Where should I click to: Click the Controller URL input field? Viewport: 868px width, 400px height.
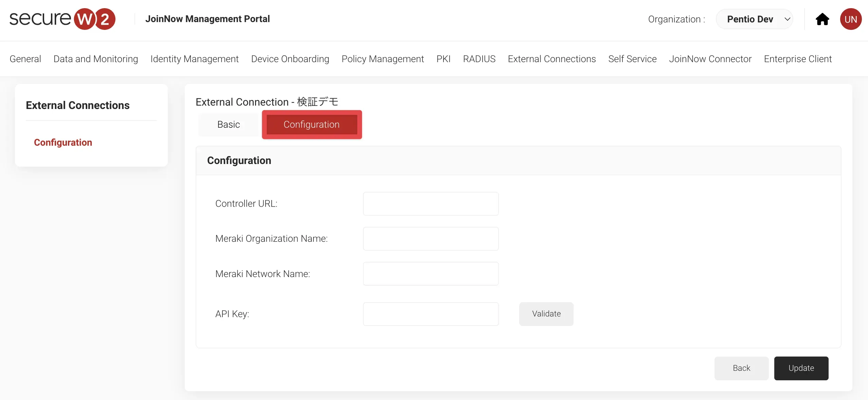[x=431, y=204]
